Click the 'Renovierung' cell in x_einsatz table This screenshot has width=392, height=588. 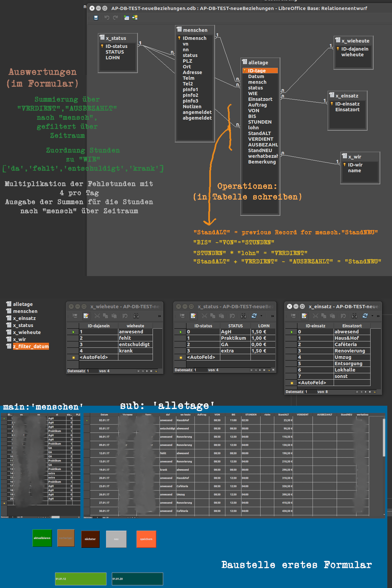(x=352, y=351)
